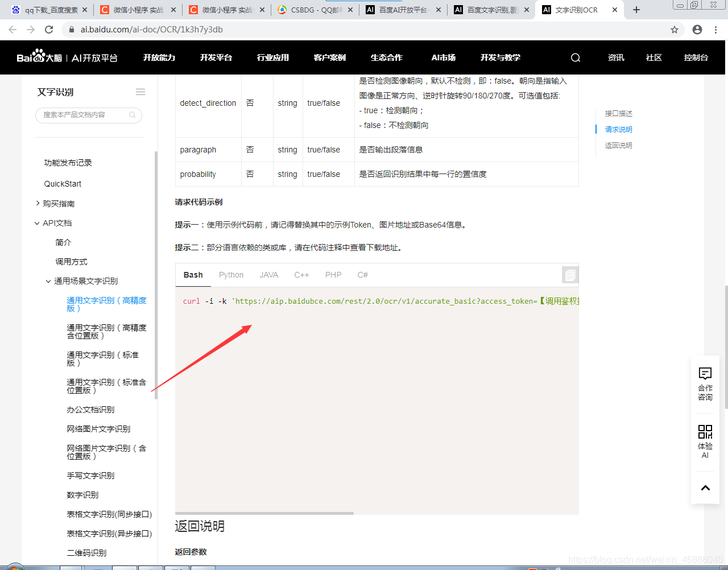
Task: Open 办公文档识别 sidebar item
Action: pos(90,410)
